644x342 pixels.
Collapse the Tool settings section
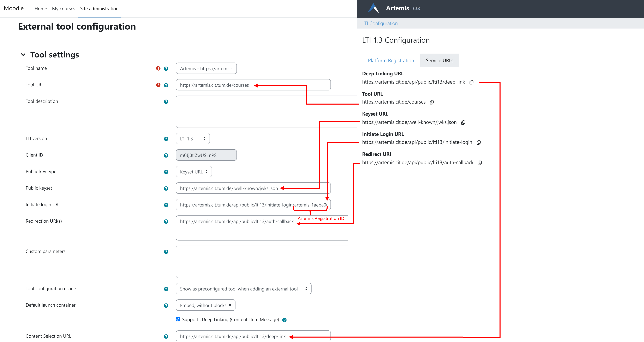23,55
